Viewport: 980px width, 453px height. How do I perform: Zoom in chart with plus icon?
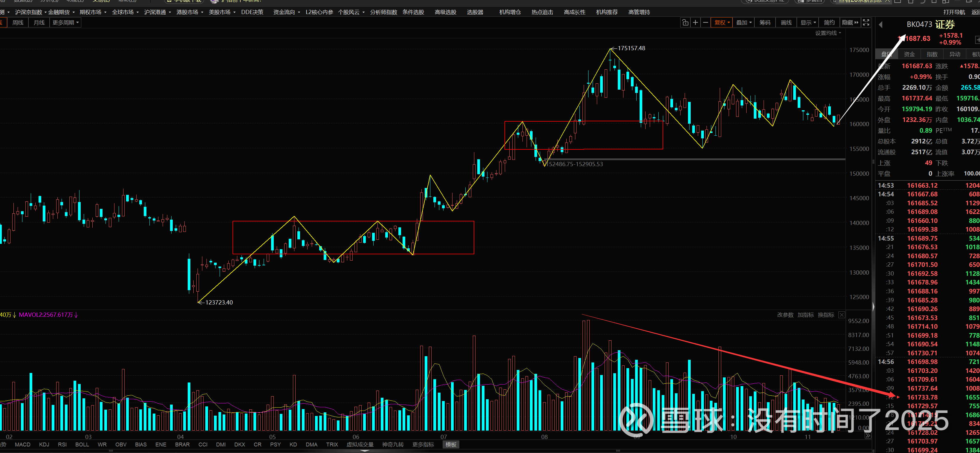pos(695,23)
